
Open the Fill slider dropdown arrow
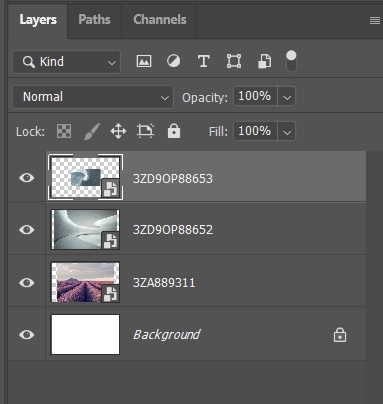click(287, 132)
